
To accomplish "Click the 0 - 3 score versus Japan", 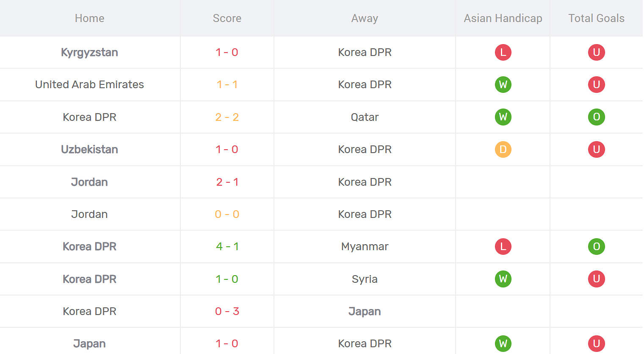I will tap(227, 311).
